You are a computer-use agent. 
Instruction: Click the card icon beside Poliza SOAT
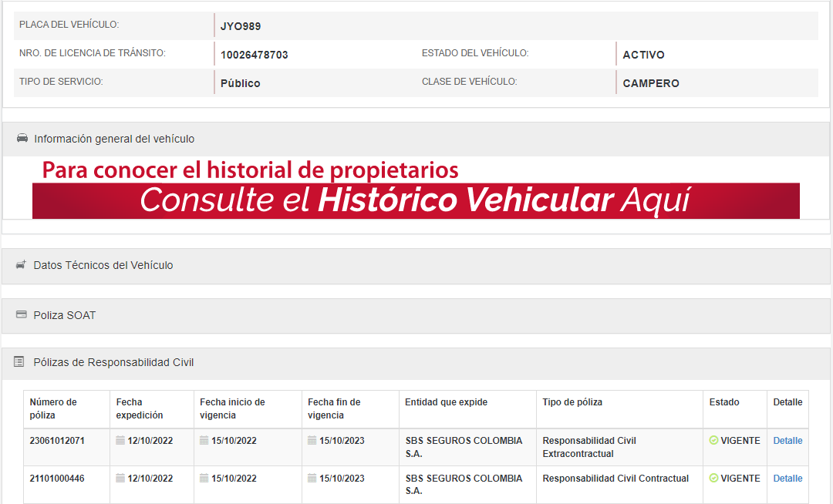pos(21,315)
